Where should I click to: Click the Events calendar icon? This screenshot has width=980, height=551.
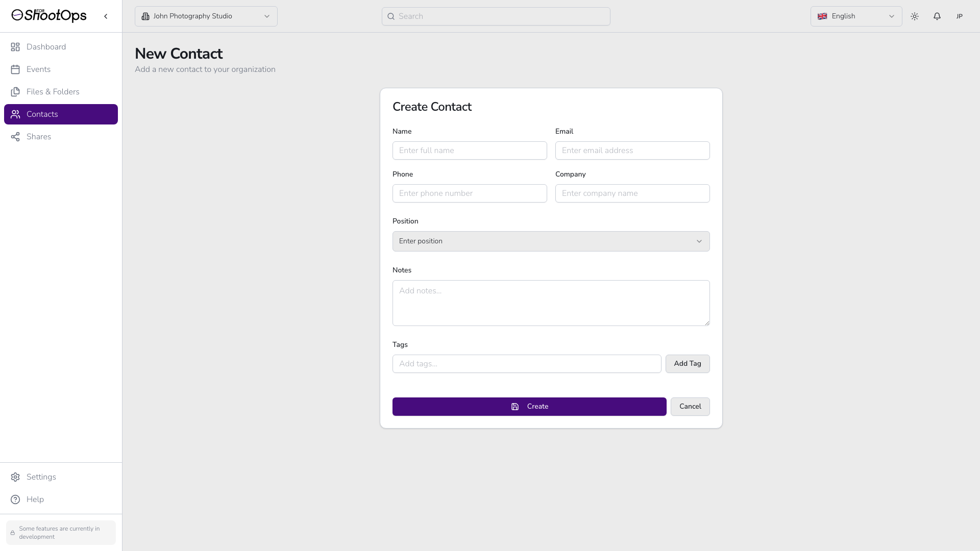point(15,69)
